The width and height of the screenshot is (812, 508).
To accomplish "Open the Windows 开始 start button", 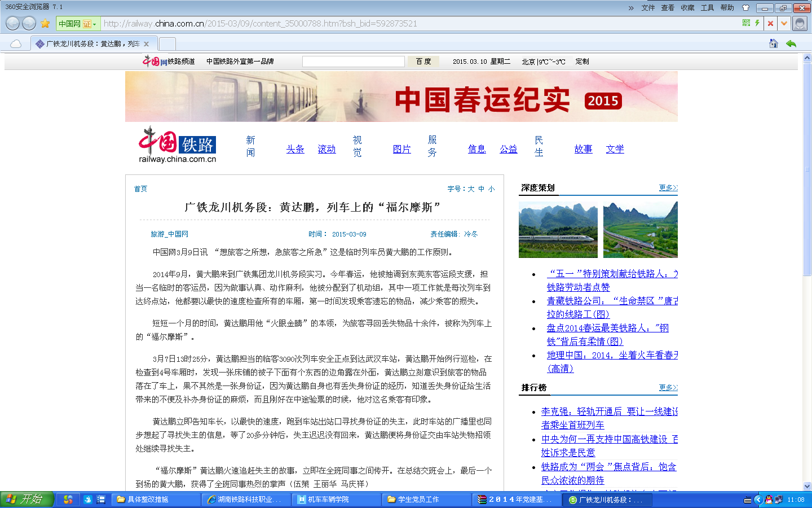I will (27, 500).
